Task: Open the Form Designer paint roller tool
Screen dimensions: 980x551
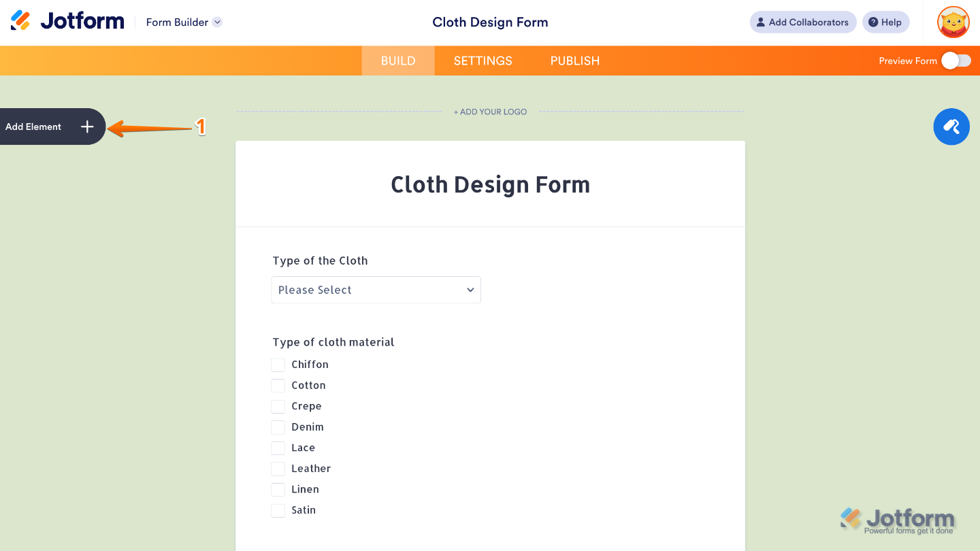Action: [x=951, y=127]
